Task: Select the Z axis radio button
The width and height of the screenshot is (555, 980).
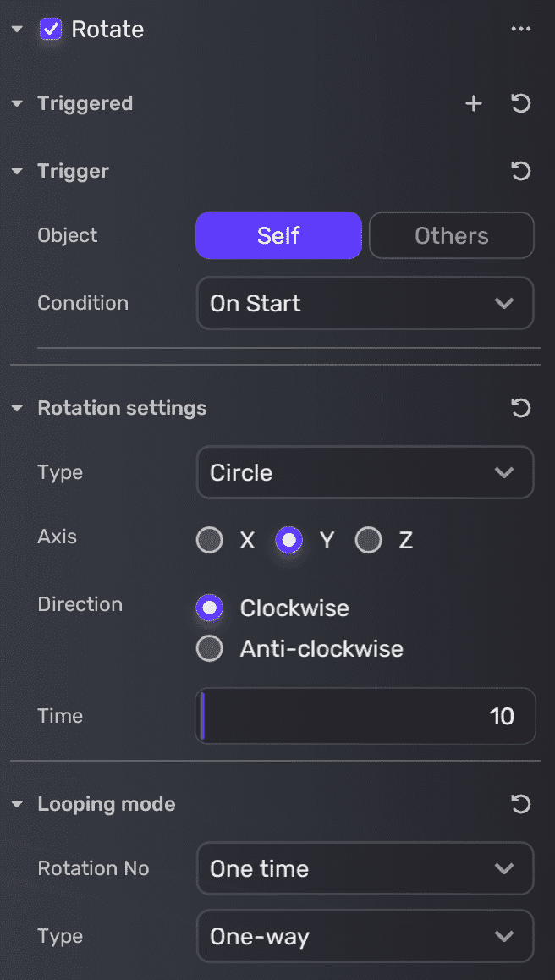Action: click(x=369, y=540)
